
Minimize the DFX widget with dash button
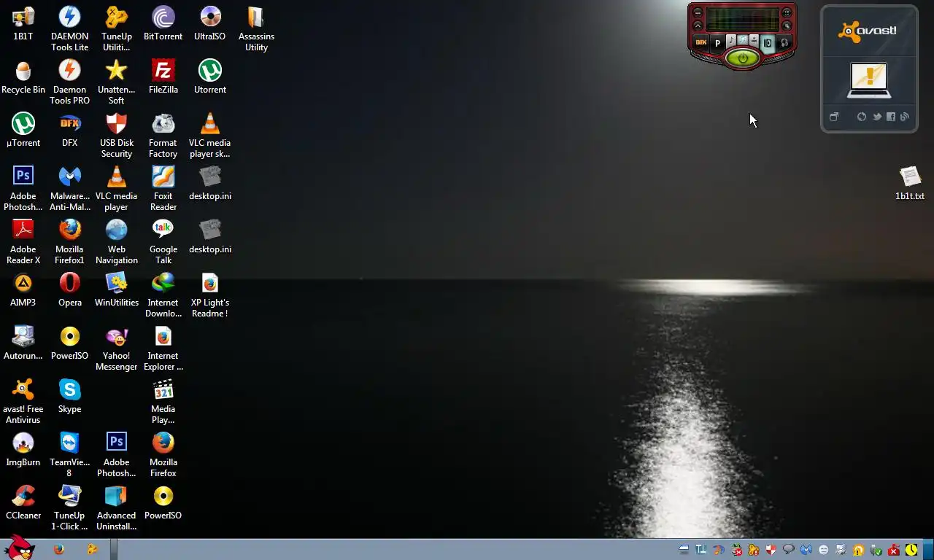click(x=698, y=12)
